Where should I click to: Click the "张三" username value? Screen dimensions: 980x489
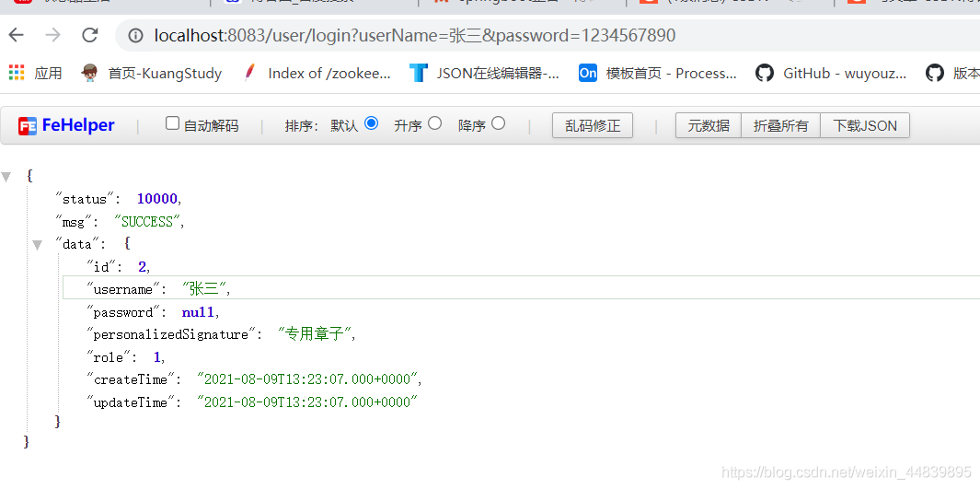pyautogui.click(x=205, y=289)
